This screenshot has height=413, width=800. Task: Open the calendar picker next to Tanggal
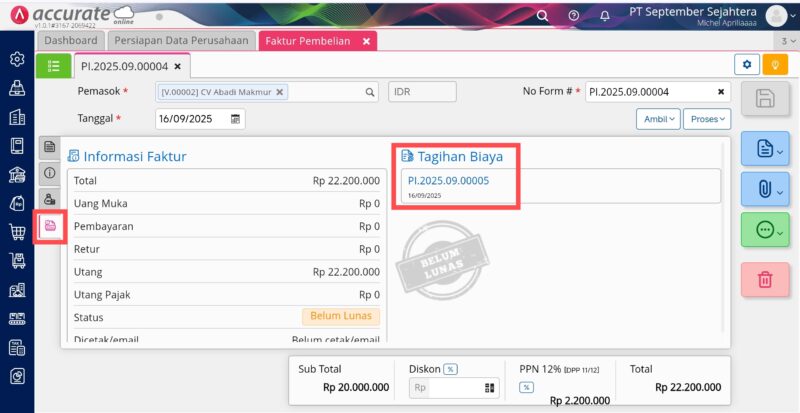[x=235, y=119]
